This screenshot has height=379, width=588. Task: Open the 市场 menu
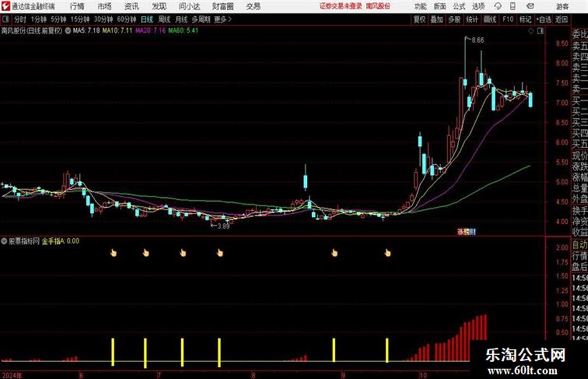pos(105,6)
